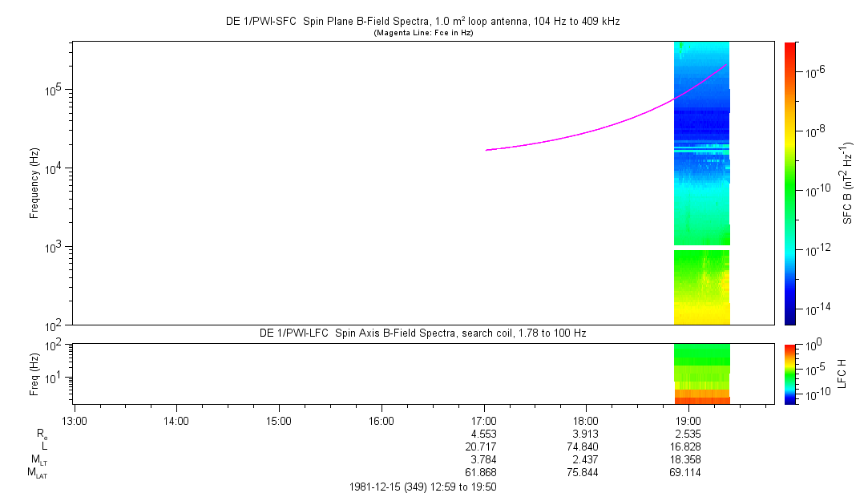Click the MLT value 18.358

(688, 459)
